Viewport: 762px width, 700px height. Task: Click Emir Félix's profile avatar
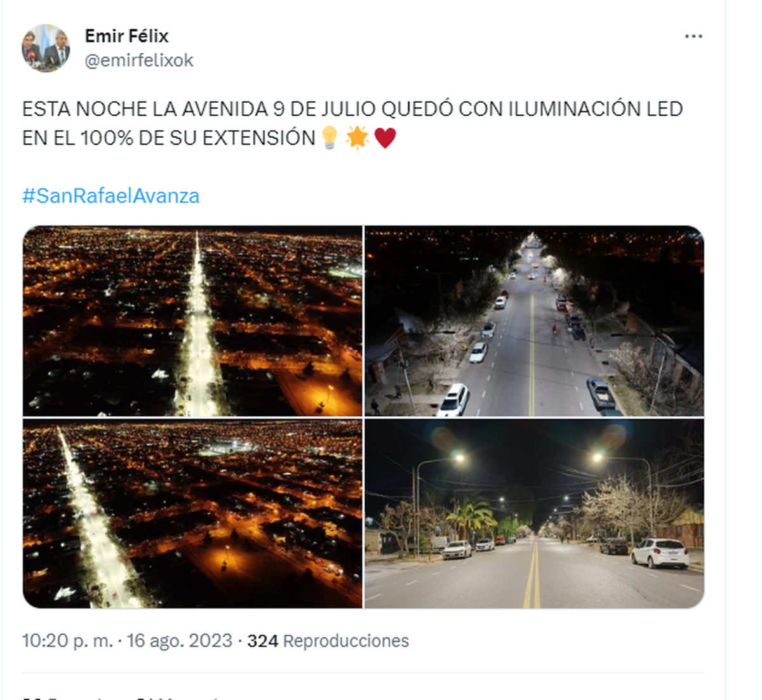[45, 48]
